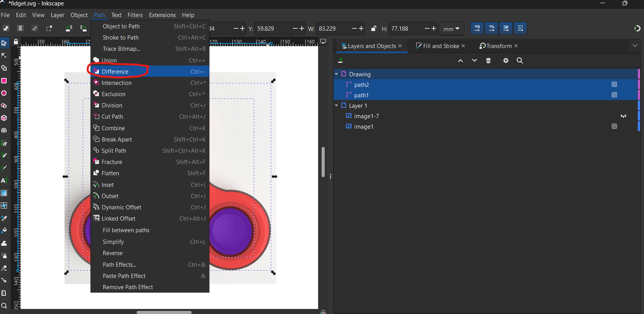Choose Difference from the Path menu
Image resolution: width=644 pixels, height=314 pixels.
[x=115, y=71]
